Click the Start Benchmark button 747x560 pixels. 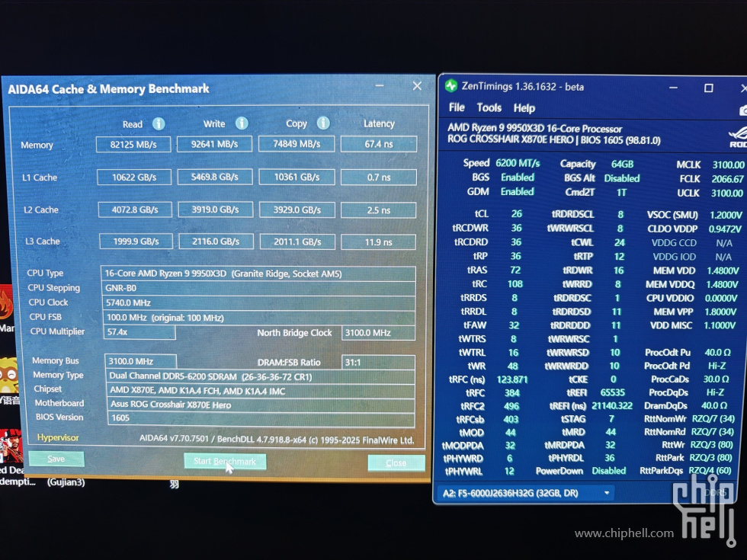(225, 461)
